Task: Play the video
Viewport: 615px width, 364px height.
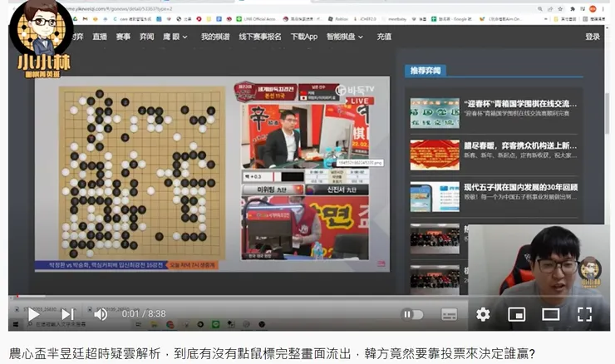Action: point(33,314)
